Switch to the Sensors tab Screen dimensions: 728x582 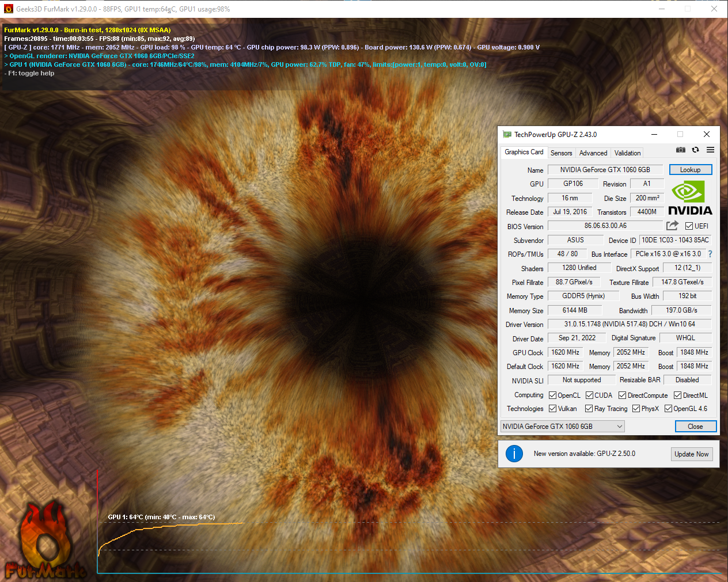point(561,153)
